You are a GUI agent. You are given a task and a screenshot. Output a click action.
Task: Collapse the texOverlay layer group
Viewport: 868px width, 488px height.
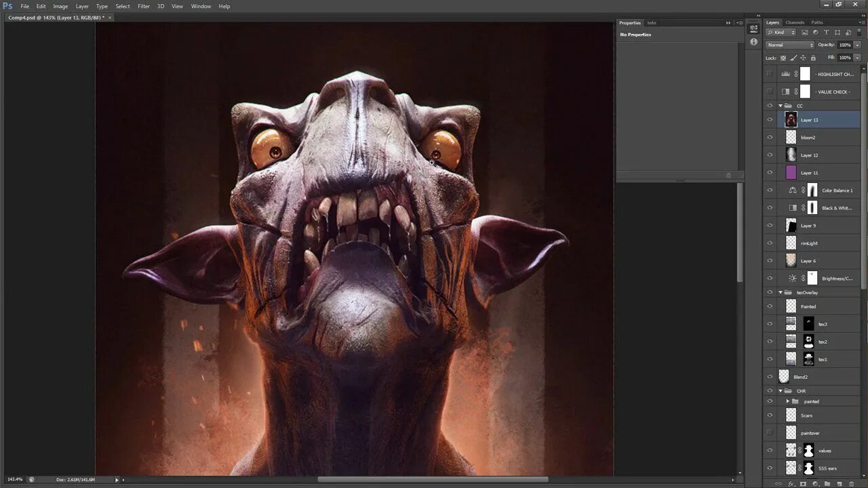(781, 293)
